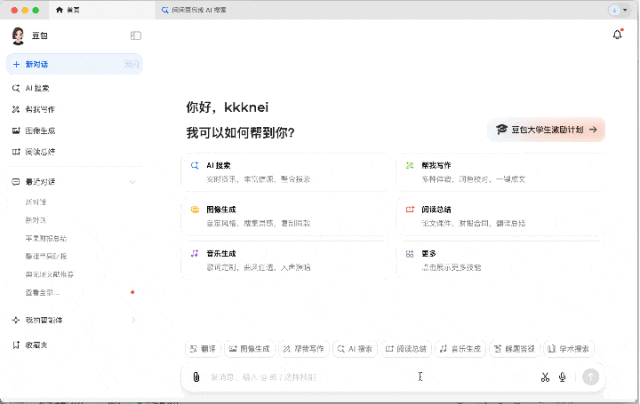Start a new chat with 新对话
Image resolution: width=640 pixels, height=404 pixels.
[74, 64]
